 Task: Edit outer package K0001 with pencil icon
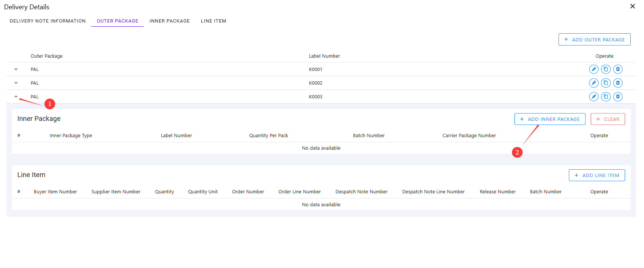tap(594, 69)
